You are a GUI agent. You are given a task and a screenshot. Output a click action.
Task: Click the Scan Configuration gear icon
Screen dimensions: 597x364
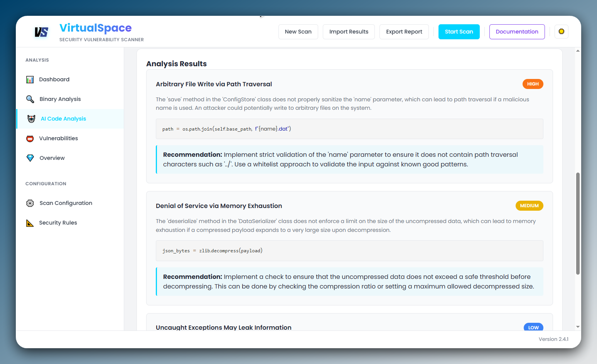click(30, 203)
